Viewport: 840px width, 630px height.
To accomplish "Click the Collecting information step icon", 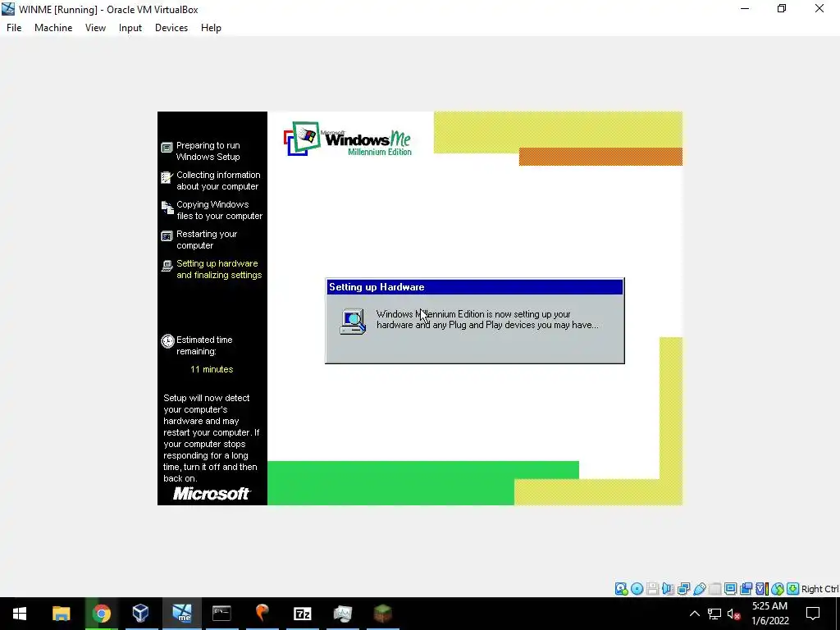I will click(167, 177).
